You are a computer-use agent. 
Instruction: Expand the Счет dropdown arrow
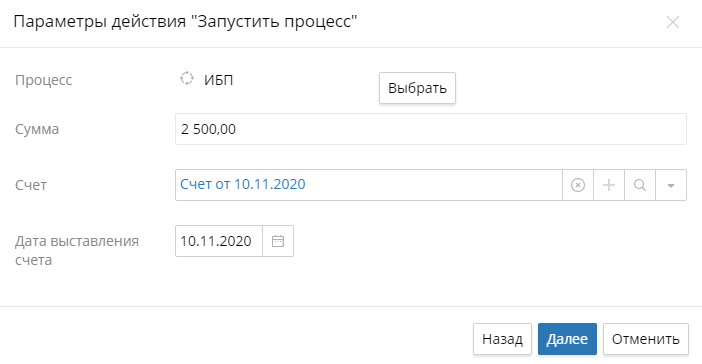click(671, 185)
